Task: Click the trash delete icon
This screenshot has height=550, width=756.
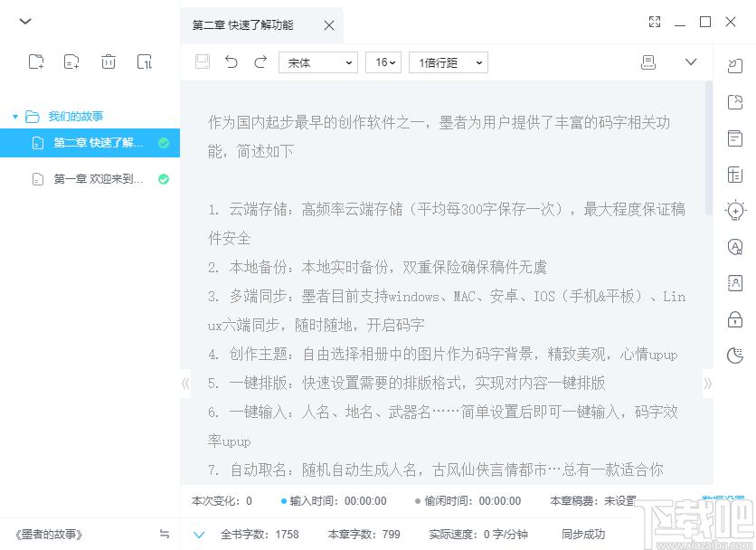Action: [108, 62]
